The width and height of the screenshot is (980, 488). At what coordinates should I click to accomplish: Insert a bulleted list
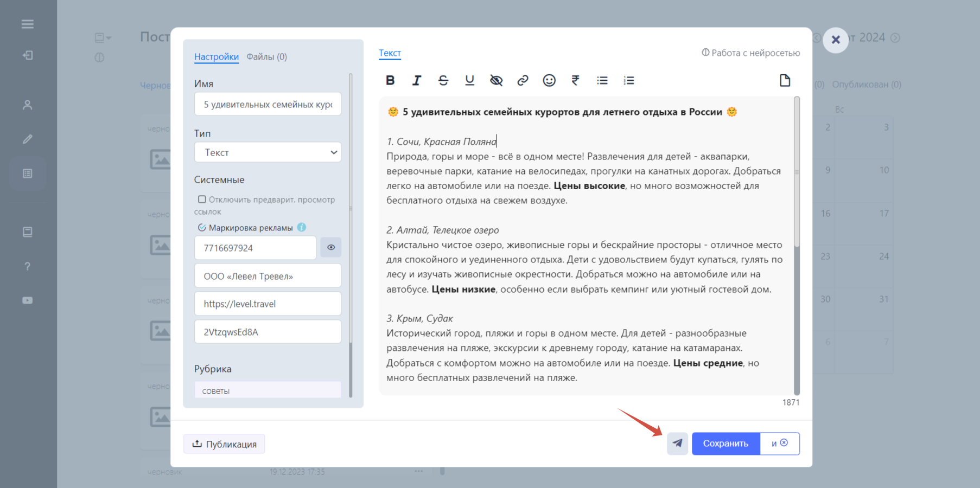(x=602, y=80)
